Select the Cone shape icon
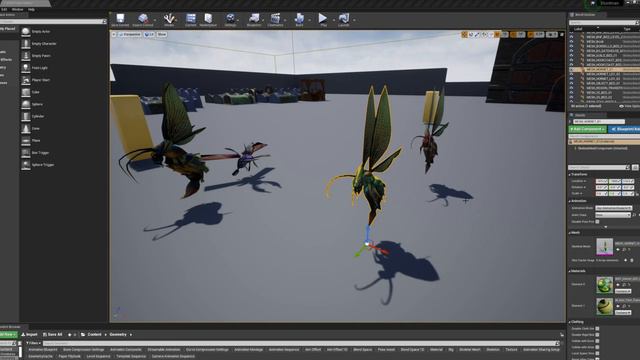The image size is (640, 360). (26, 129)
